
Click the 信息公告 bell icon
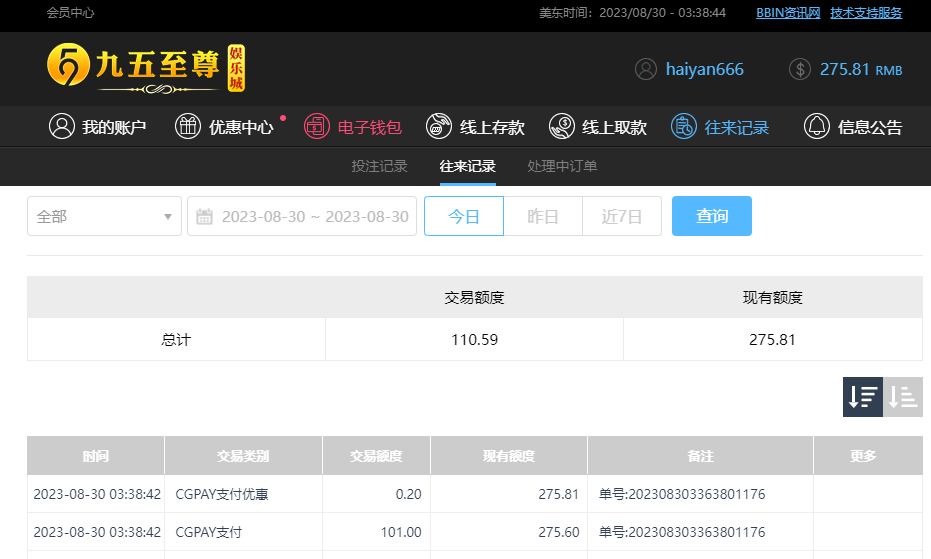816,127
